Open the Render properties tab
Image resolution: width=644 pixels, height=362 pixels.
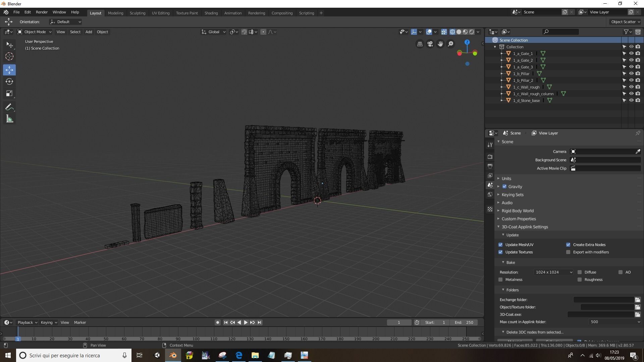pyautogui.click(x=490, y=157)
